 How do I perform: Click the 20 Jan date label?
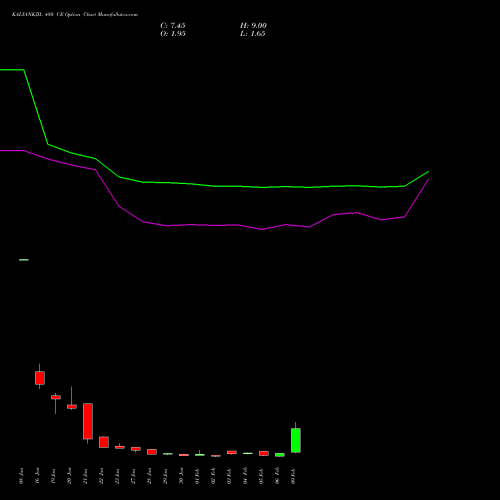(x=69, y=476)
